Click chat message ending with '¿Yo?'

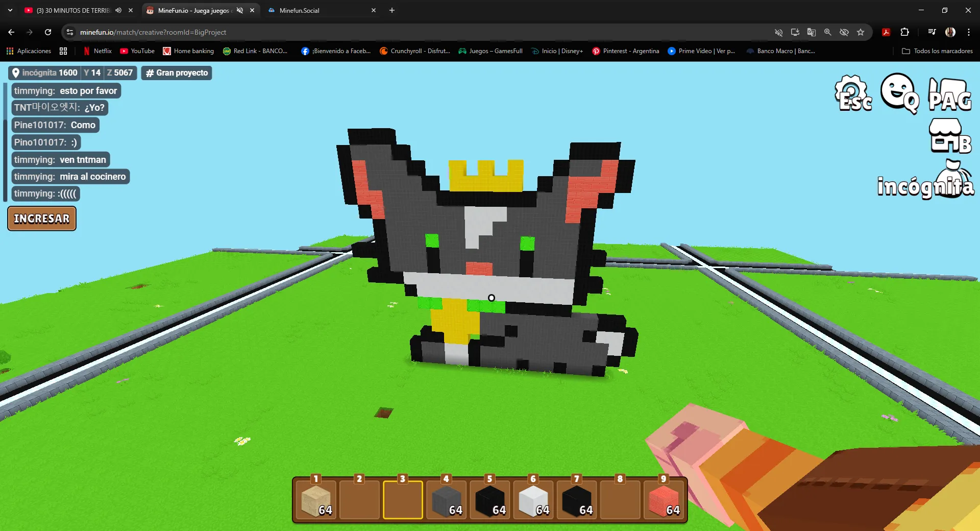(x=59, y=108)
